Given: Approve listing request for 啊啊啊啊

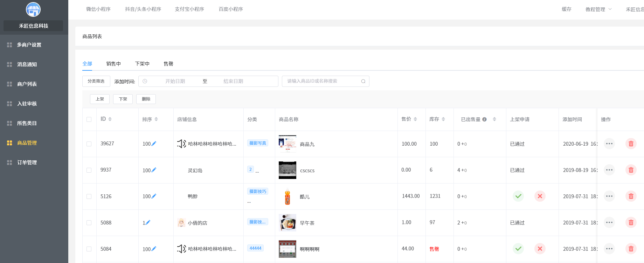Looking at the screenshot, I should 518,249.
